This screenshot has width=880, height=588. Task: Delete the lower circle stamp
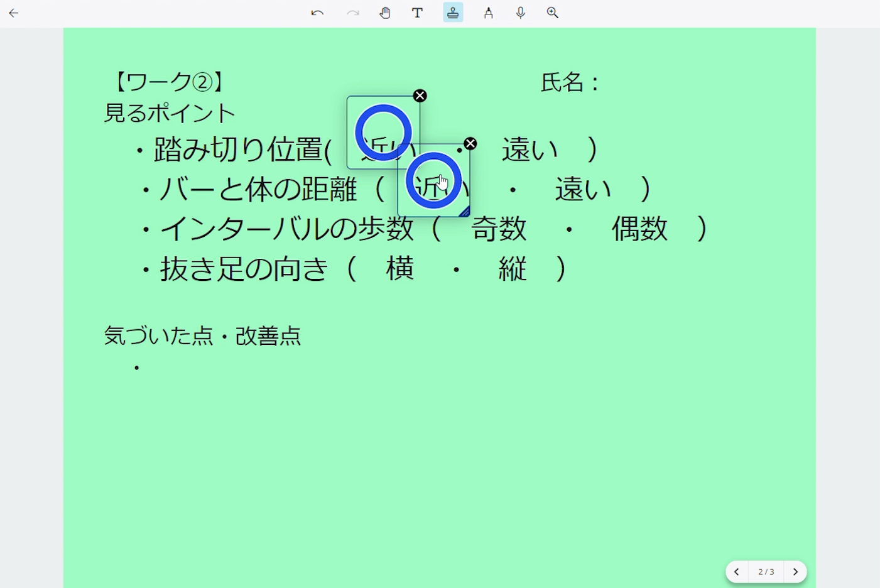(x=470, y=143)
